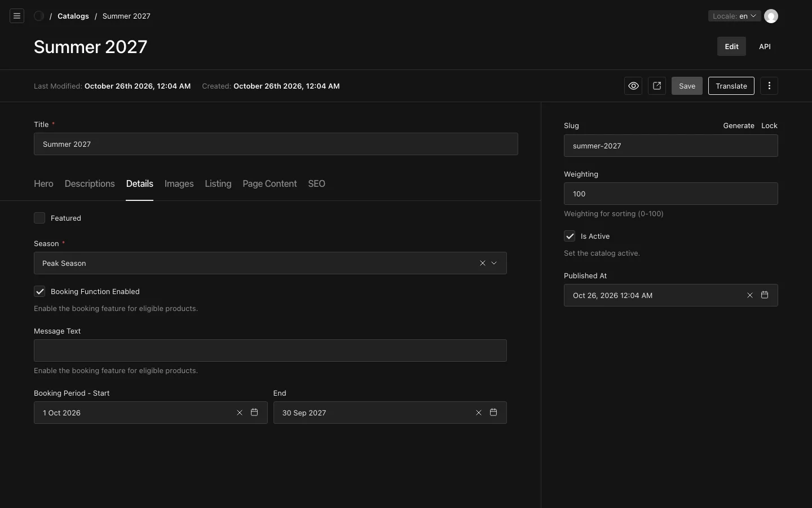Focus the Message Text input field
The height and width of the screenshot is (508, 812).
click(x=270, y=351)
